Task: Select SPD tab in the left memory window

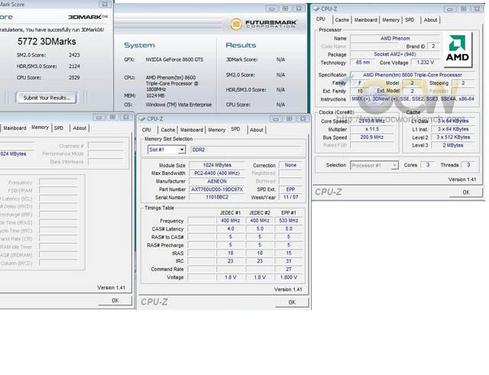Action: tap(59, 128)
